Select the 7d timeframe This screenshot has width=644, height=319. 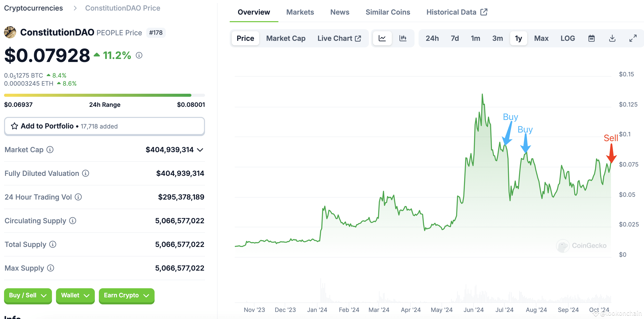[454, 38]
